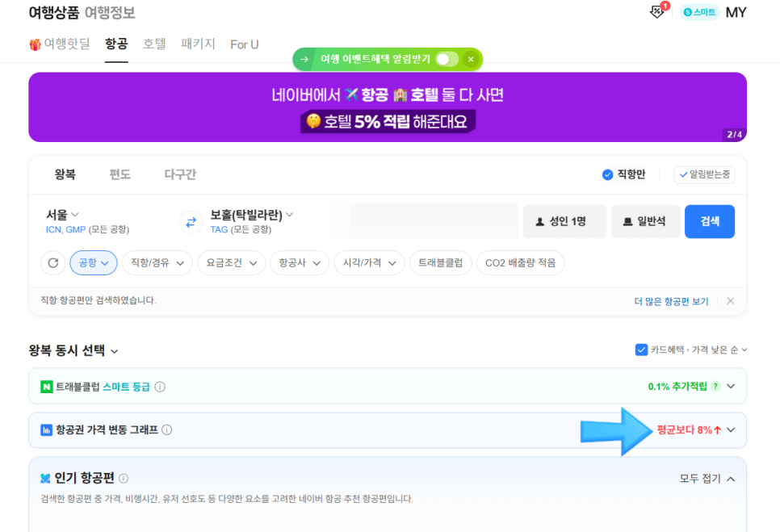Image resolution: width=780 pixels, height=532 pixels.
Task: Click the 0.1% 추가적립 question mark icon
Action: pos(715,387)
